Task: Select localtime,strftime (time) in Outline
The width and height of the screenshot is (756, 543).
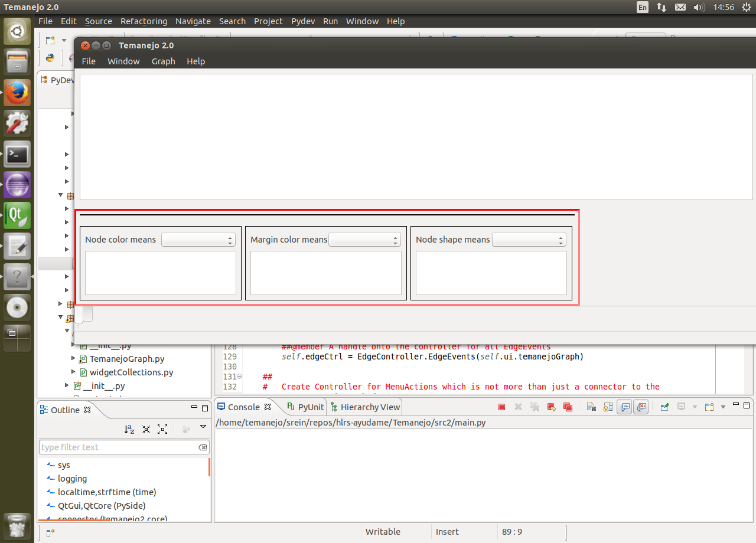Action: tap(107, 492)
